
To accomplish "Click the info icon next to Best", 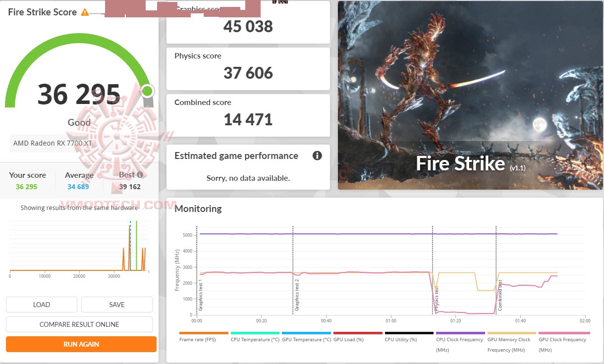I will pos(140,175).
